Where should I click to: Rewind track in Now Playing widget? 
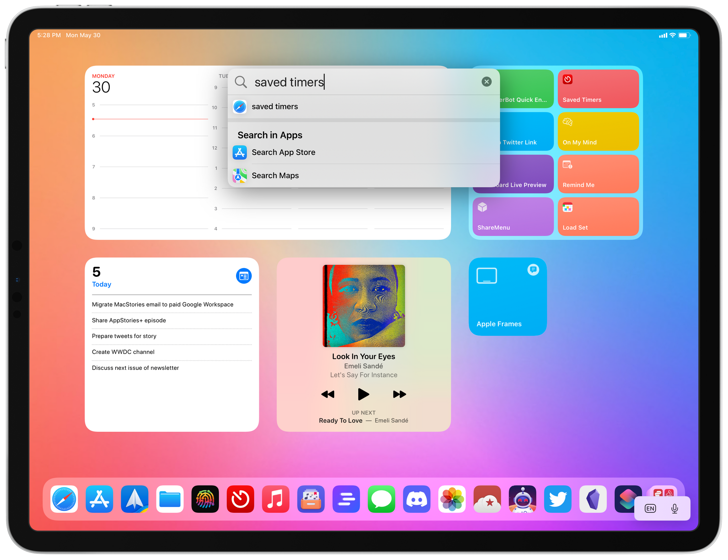coord(328,395)
